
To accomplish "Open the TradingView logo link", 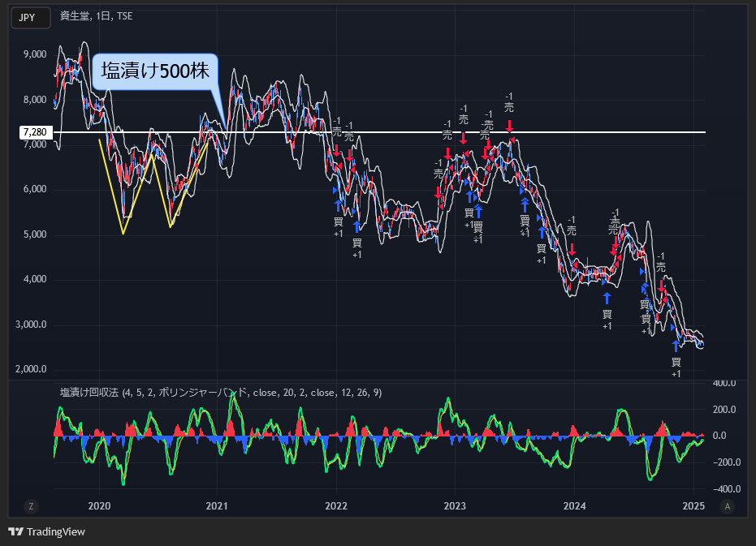I will [x=47, y=531].
